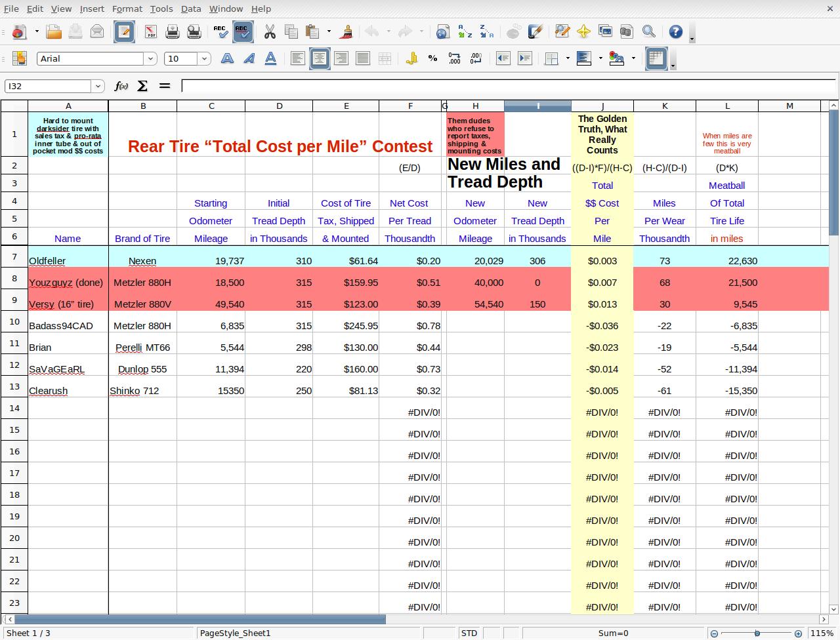Select the Cut scissors icon

pos(270,31)
